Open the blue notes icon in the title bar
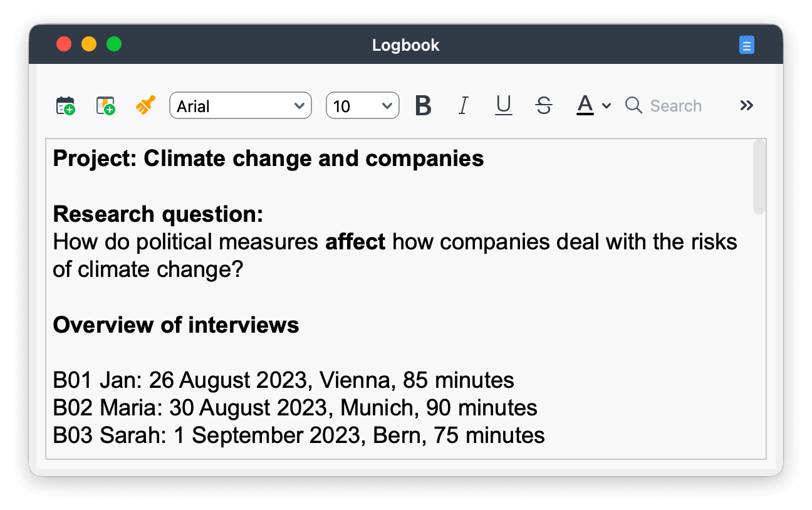812x510 pixels. (746, 44)
